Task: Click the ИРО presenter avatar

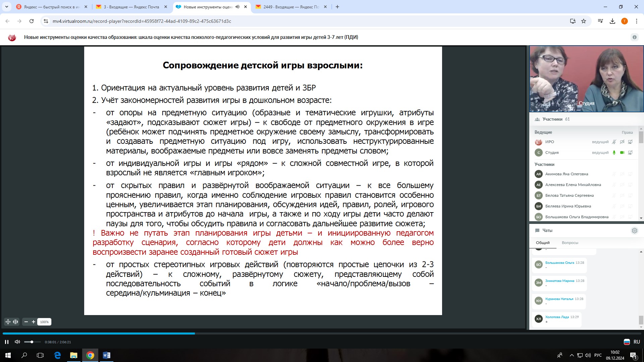Action: point(538,142)
